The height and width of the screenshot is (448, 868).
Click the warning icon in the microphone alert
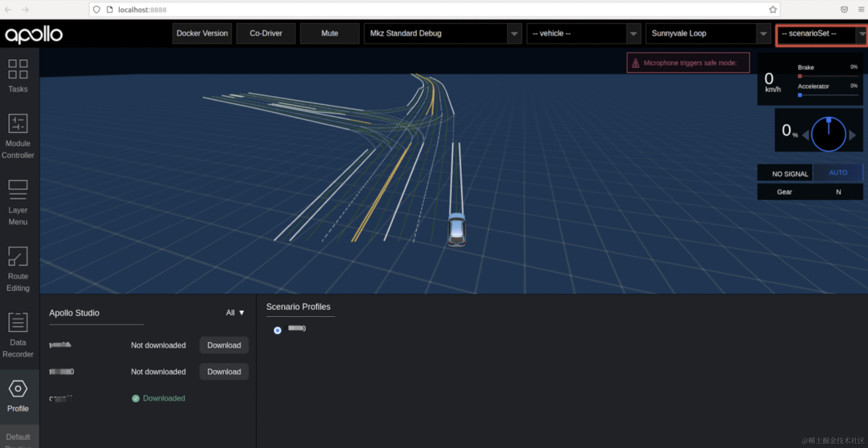tap(635, 63)
